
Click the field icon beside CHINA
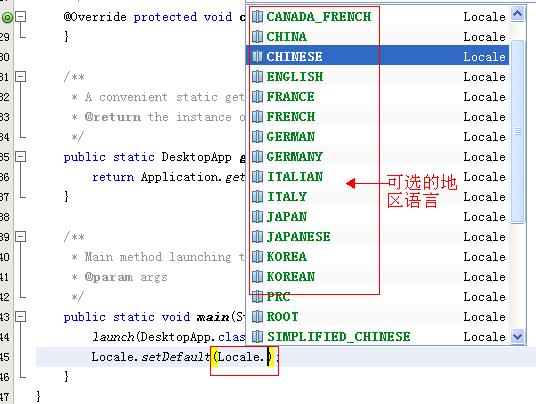[x=257, y=37]
